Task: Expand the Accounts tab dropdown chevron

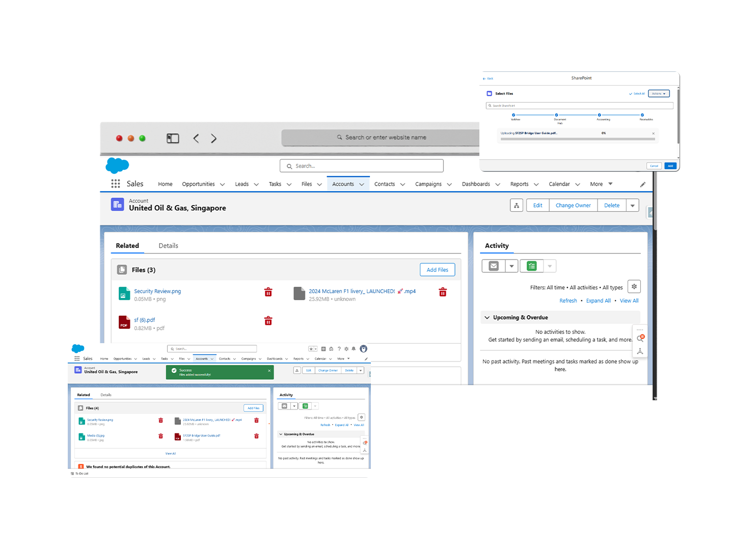Action: coord(361,184)
